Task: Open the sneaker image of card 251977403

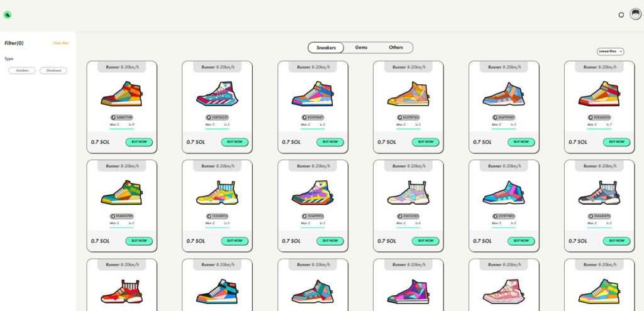Action: click(504, 194)
